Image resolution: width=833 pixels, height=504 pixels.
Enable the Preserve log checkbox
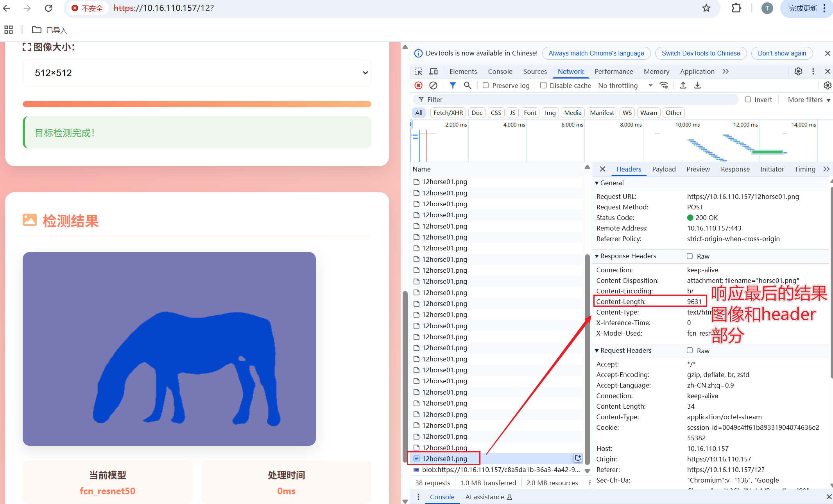[x=485, y=85]
